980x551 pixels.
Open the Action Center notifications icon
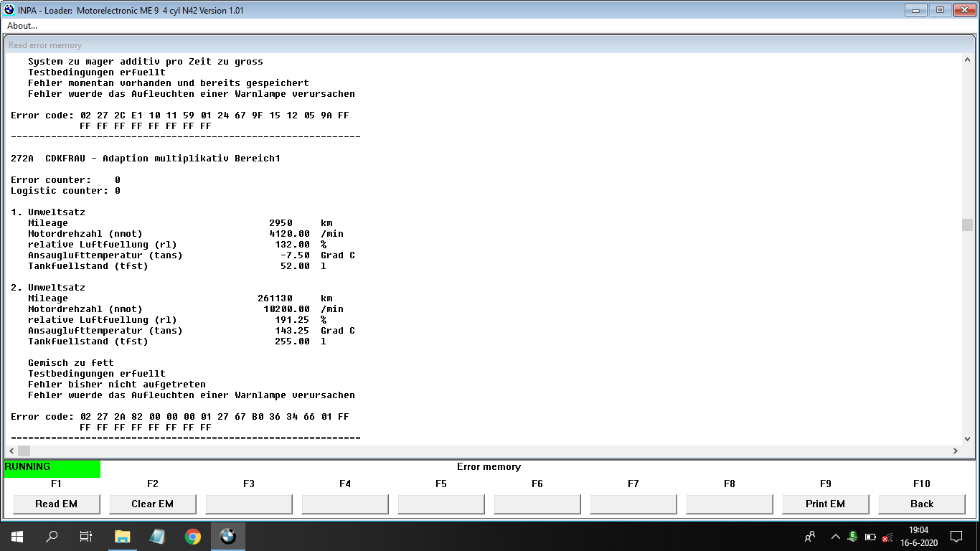(956, 537)
